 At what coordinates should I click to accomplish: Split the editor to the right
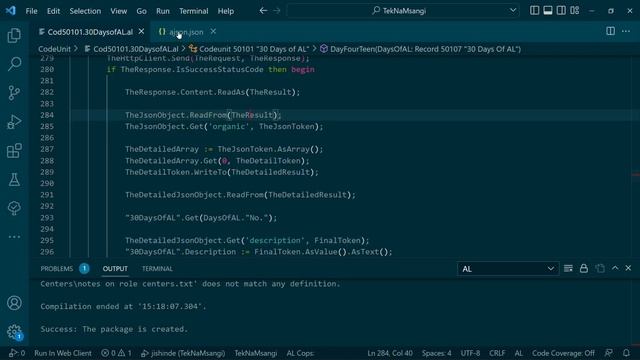click(610, 31)
